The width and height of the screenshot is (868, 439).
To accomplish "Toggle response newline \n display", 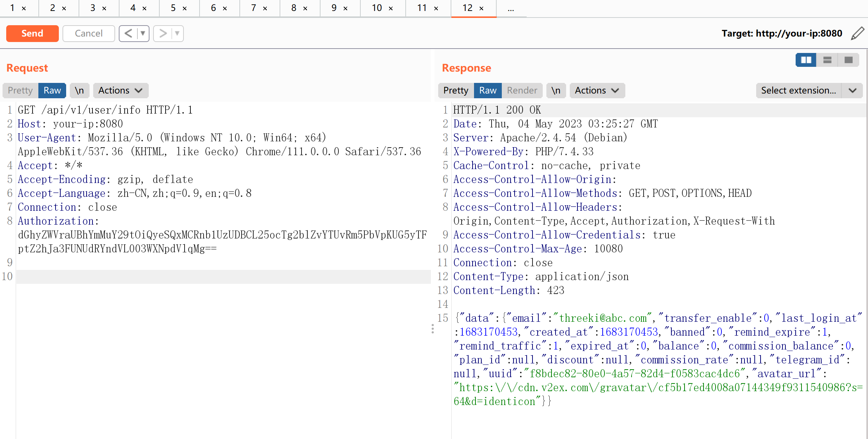I will point(556,91).
